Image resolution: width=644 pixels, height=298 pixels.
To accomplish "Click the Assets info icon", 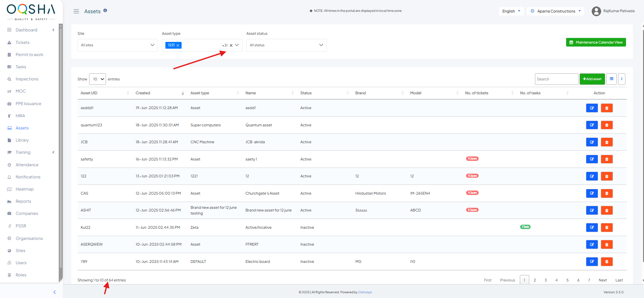I will [105, 10].
